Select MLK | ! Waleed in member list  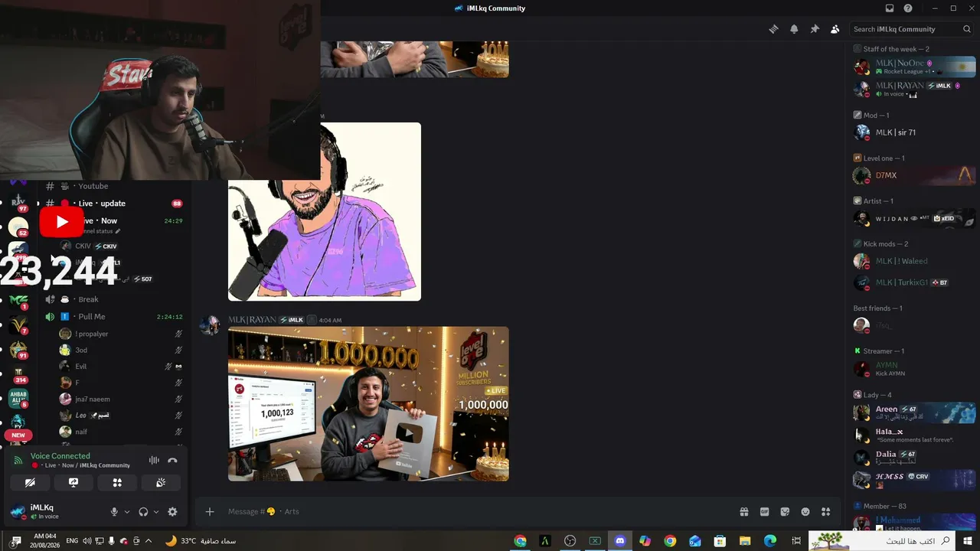click(914, 261)
